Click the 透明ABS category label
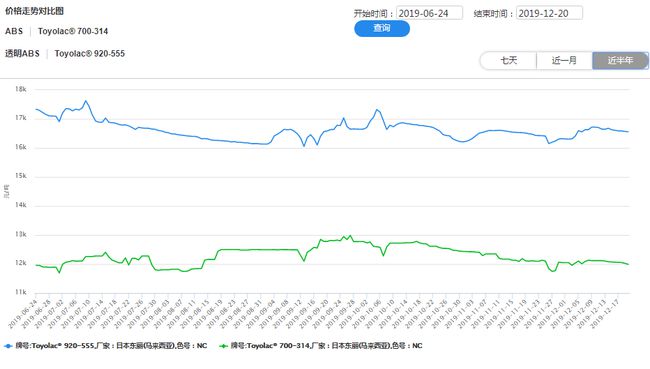Screen dimensions: 650x369 click(x=22, y=53)
